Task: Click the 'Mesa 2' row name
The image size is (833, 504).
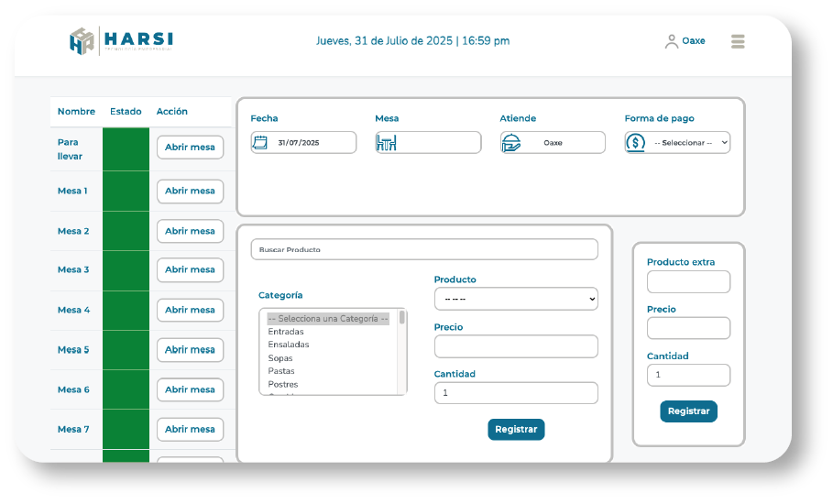Action: pyautogui.click(x=73, y=231)
